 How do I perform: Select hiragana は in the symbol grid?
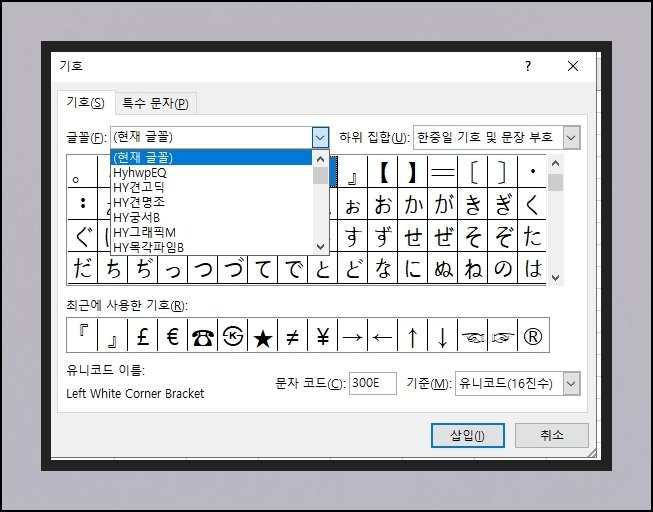[x=532, y=268]
